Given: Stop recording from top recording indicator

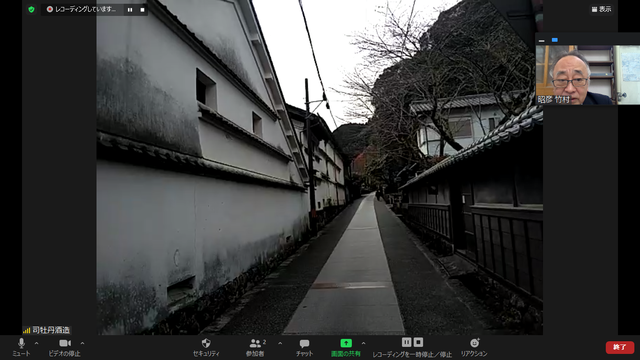Looking at the screenshot, I should 142,10.
